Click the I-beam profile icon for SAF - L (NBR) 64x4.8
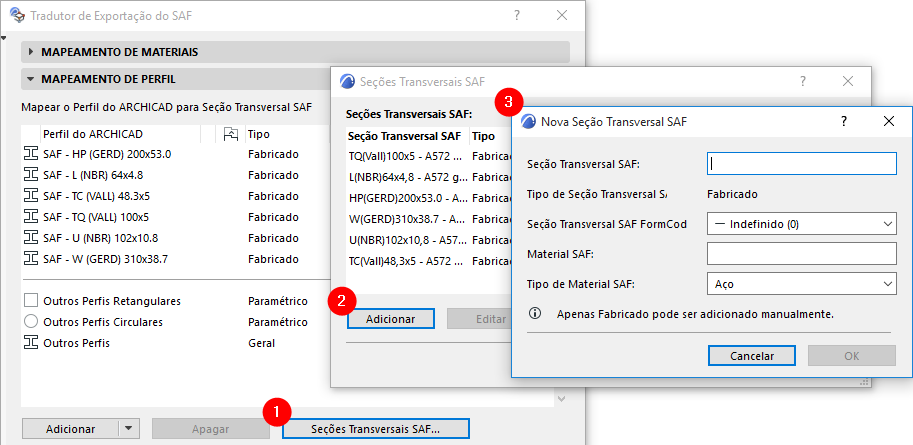 (x=30, y=175)
